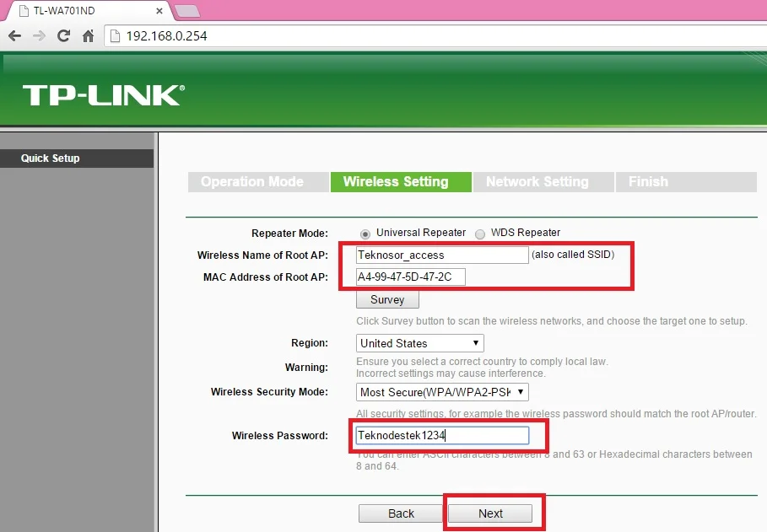This screenshot has width=767, height=532.
Task: Select the Wireless Setting step tab
Action: point(396,182)
